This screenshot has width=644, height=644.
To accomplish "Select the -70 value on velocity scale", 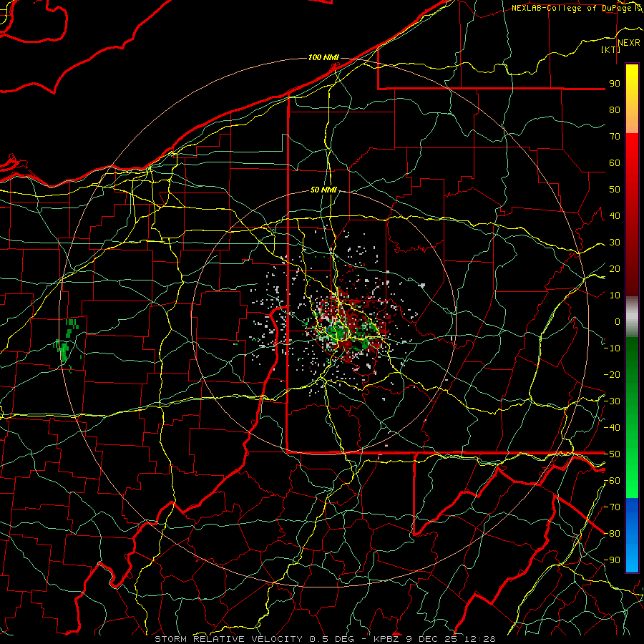I will point(612,507).
